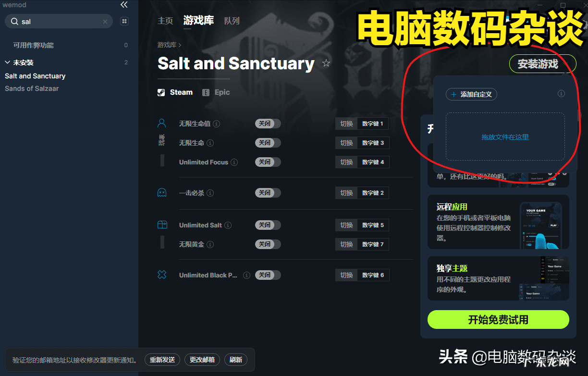Favorite Salt and Sanctuary with star icon

(x=326, y=63)
